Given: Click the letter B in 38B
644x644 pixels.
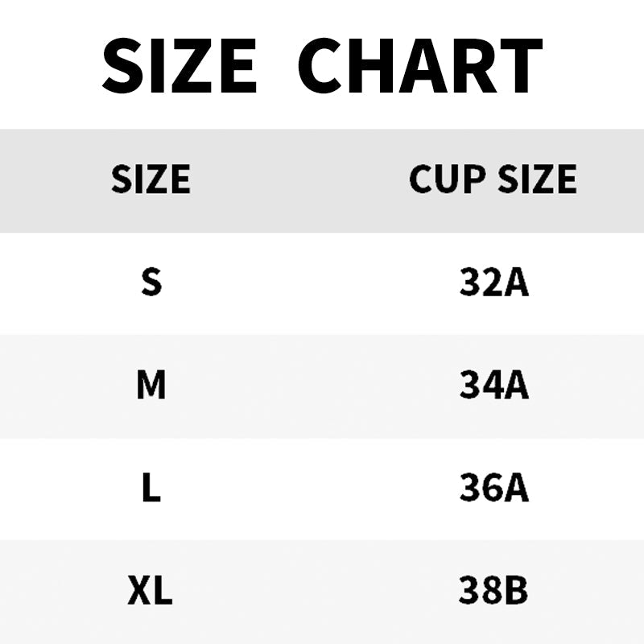Looking at the screenshot, I should tap(516, 592).
